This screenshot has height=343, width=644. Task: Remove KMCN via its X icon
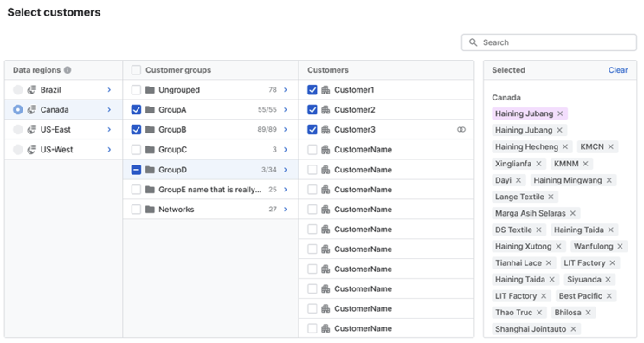click(611, 146)
